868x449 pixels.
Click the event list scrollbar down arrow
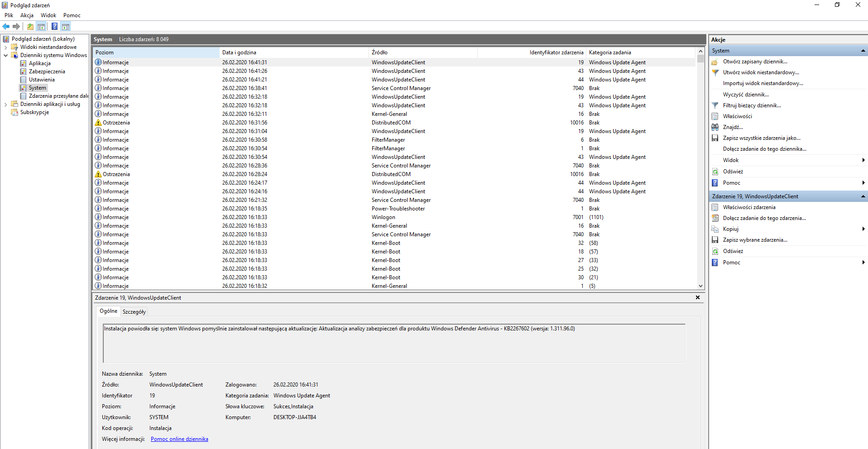pos(700,286)
